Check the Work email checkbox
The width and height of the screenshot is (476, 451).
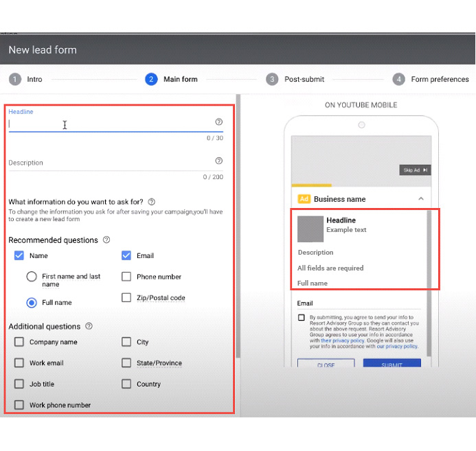[19, 362]
